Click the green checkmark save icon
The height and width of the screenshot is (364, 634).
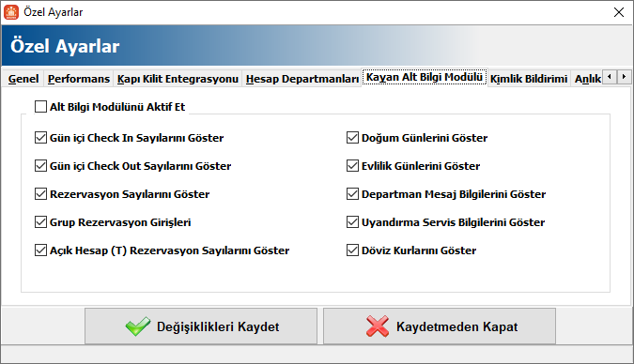[138, 326]
